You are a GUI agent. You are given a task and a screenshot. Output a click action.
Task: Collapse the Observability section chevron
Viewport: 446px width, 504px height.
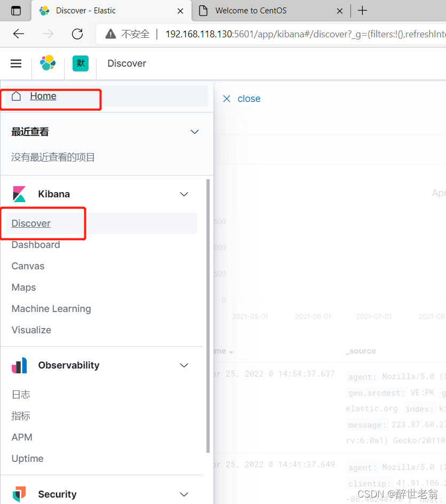tap(184, 365)
